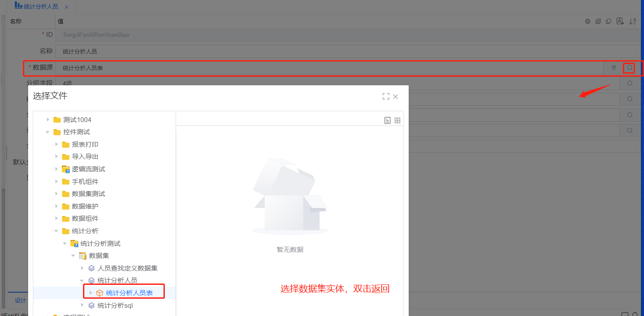Expand the 测试1004 folder
The width and height of the screenshot is (644, 316).
point(48,120)
